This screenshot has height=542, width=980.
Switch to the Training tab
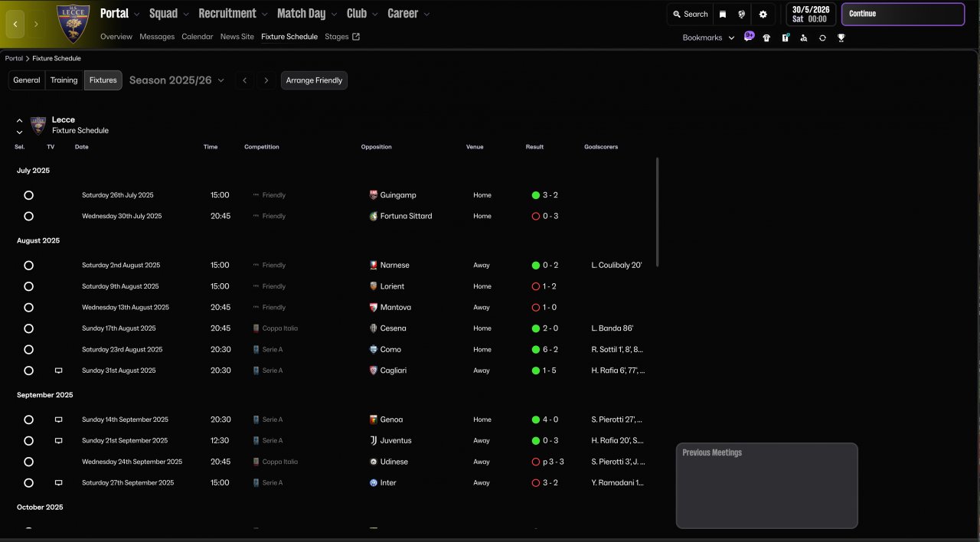64,80
